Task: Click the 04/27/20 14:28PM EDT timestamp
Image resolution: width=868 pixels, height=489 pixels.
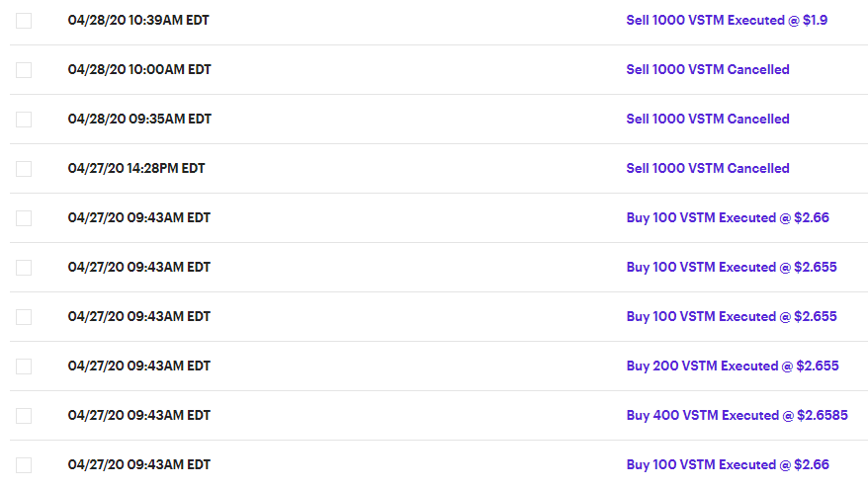Action: (136, 168)
